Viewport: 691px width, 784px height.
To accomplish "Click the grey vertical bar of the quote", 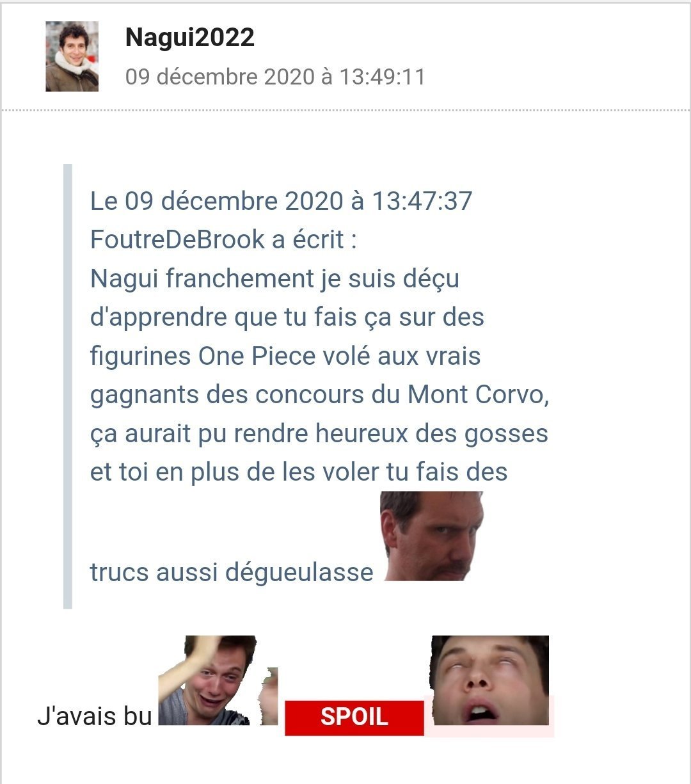I will (x=68, y=386).
